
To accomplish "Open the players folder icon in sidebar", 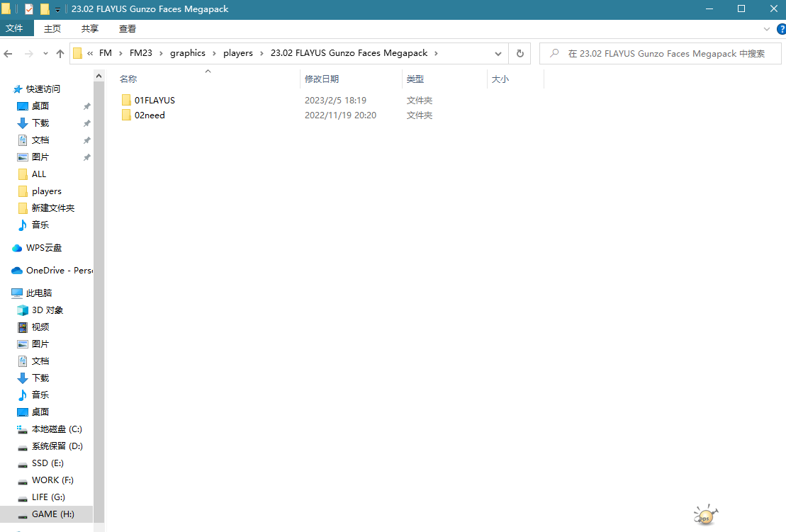I will click(x=23, y=191).
